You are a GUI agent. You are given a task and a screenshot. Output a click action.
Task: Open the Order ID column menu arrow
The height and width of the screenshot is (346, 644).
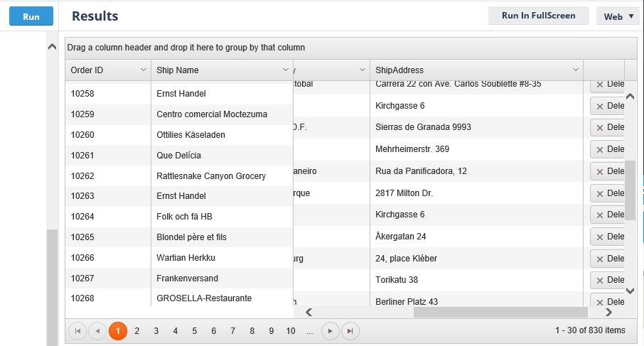click(143, 70)
